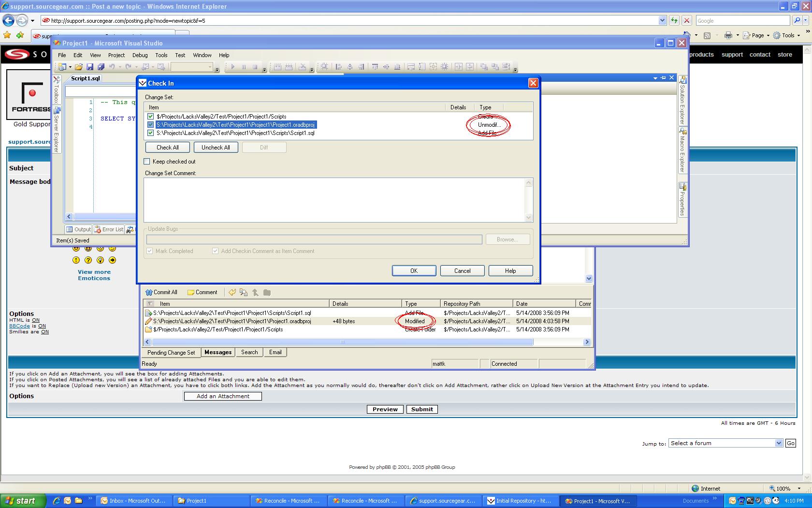Click Add to Favorites star-plus icon

point(20,35)
